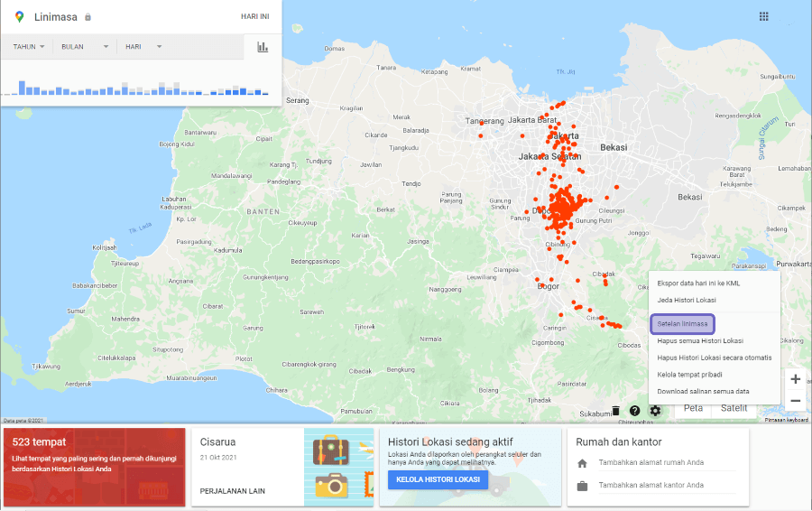The height and width of the screenshot is (511, 812).
Task: Click the Serang map label
Action: pyautogui.click(x=297, y=100)
